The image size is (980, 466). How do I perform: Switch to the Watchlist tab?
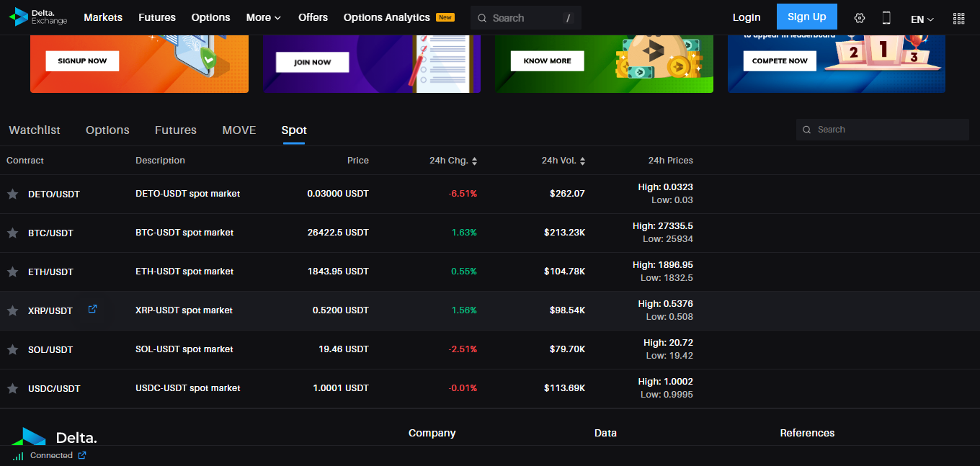[35, 130]
